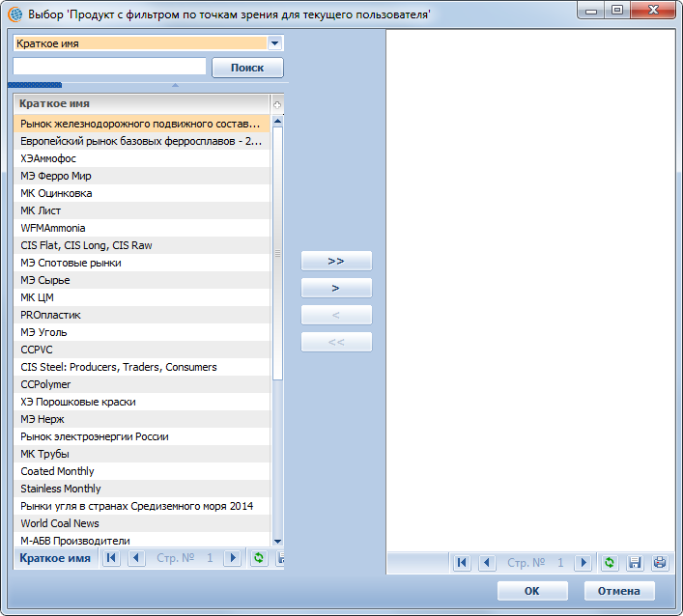This screenshot has width=683, height=616.
Task: Maximize the dialog window
Action: 617,10
